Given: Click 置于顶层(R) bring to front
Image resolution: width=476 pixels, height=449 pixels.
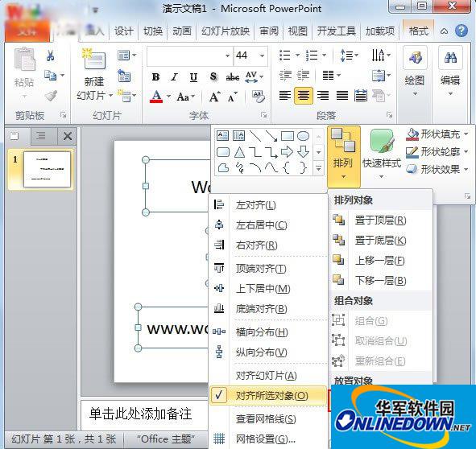Looking at the screenshot, I should (380, 220).
